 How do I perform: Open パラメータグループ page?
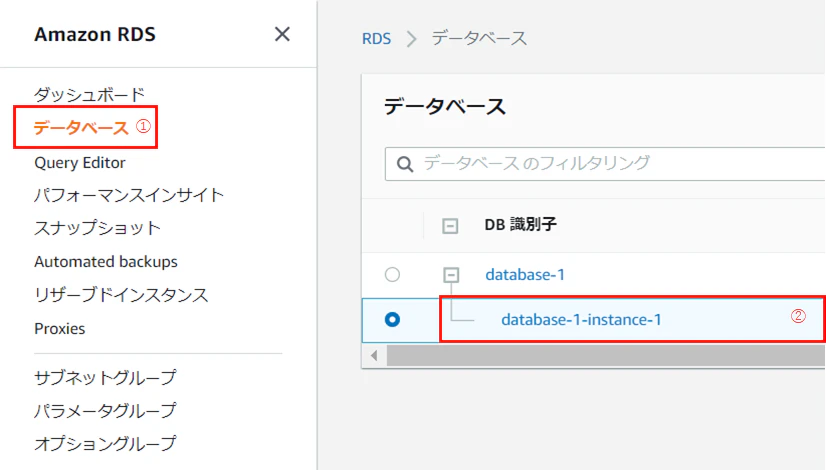[105, 410]
